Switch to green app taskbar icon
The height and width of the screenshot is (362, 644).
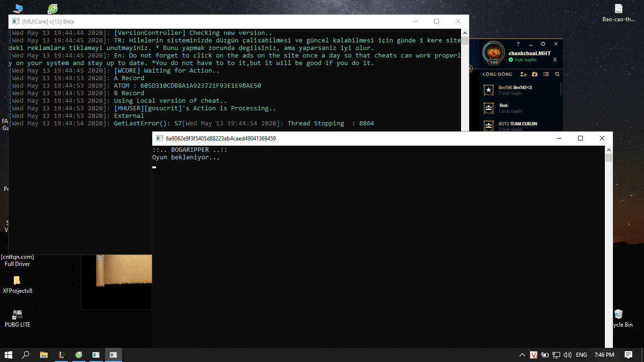[79, 355]
